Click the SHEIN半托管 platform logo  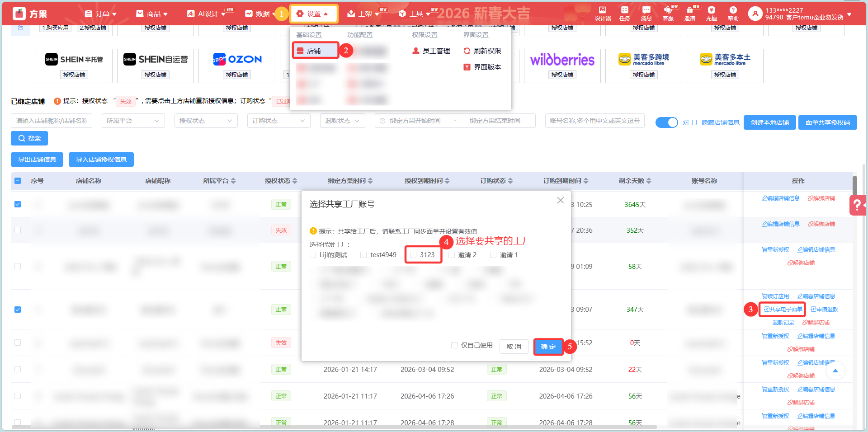(74, 59)
